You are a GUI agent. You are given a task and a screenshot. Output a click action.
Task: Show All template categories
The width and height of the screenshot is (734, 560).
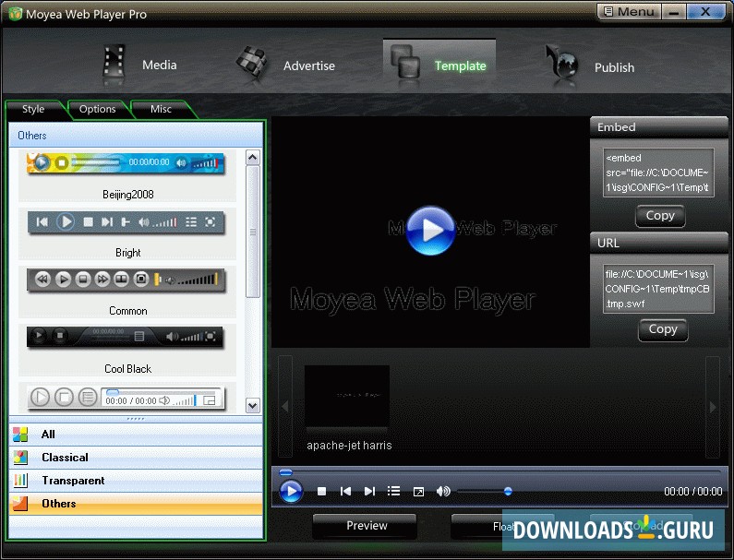tap(136, 435)
